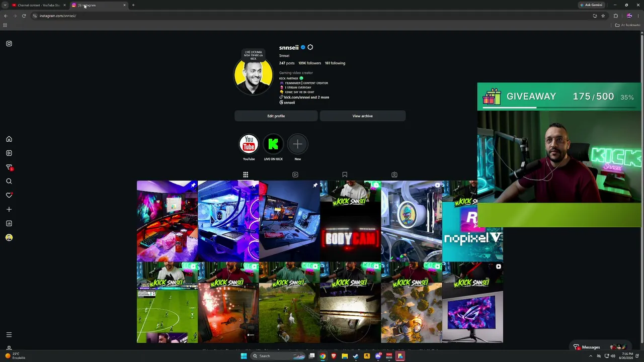Open direct messages from the sidebar
Viewport: 644px width, 362px height.
[x=9, y=167]
